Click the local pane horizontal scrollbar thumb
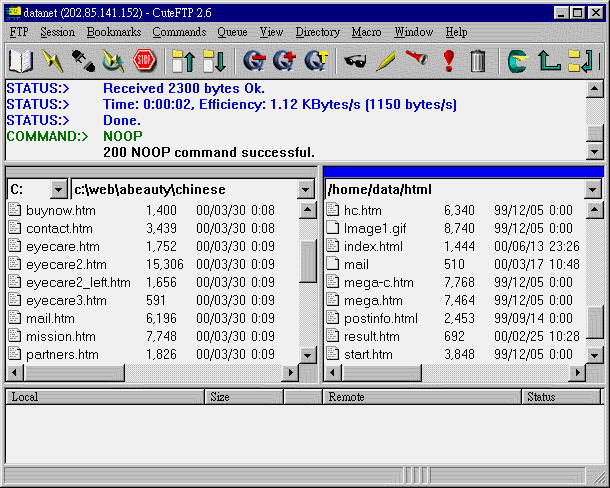The image size is (610, 488). [x=74, y=373]
